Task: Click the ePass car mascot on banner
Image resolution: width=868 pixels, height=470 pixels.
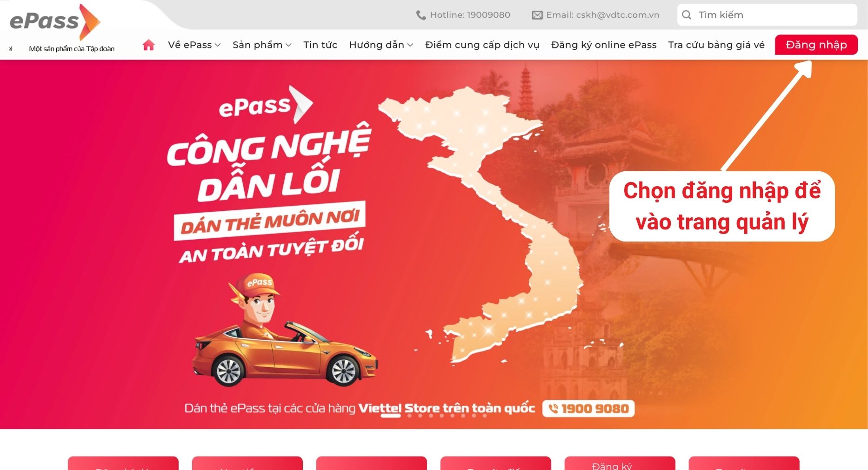Action: tap(284, 330)
